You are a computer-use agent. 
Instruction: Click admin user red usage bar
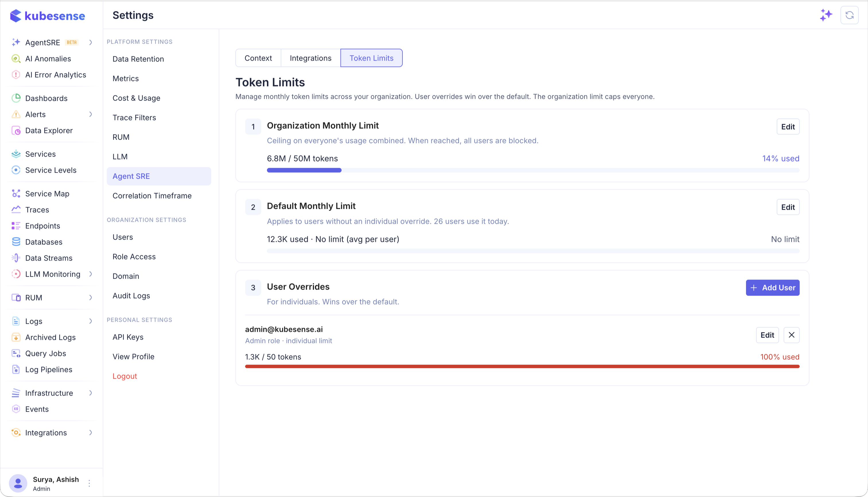point(522,367)
